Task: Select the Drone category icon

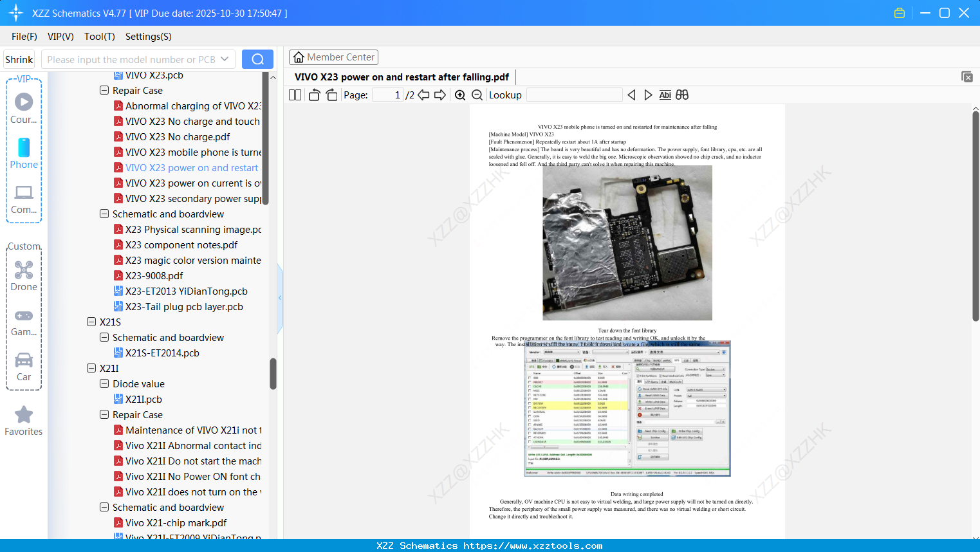Action: (x=24, y=270)
